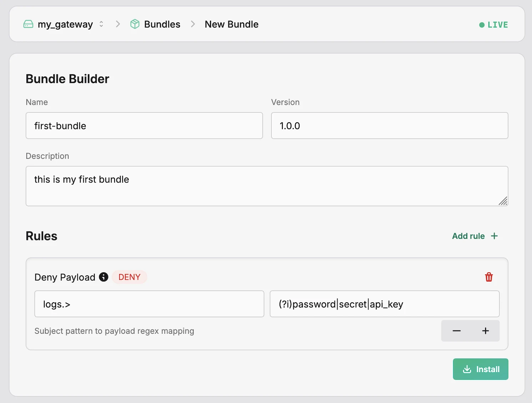The width and height of the screenshot is (532, 403).
Task: Click the Version label
Action: (285, 102)
